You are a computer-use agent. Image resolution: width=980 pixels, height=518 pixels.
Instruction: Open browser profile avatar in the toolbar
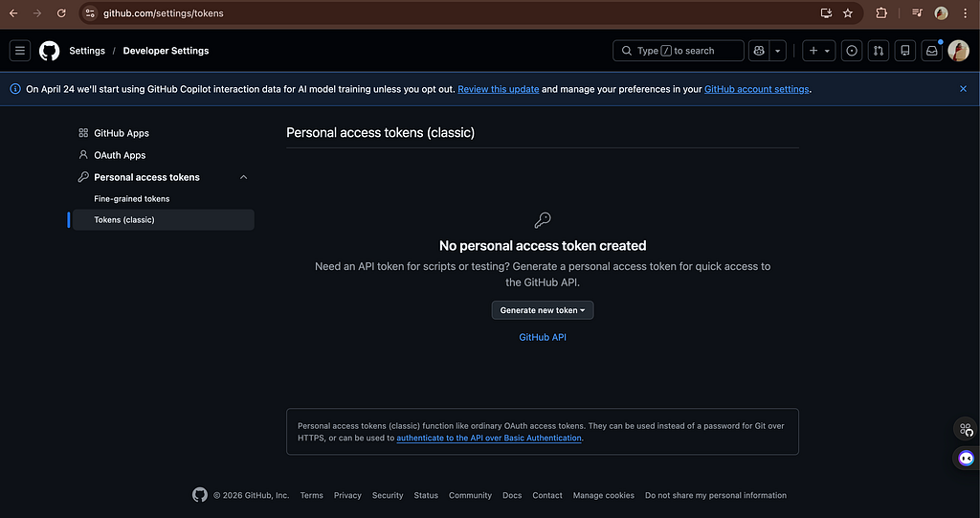(x=941, y=13)
